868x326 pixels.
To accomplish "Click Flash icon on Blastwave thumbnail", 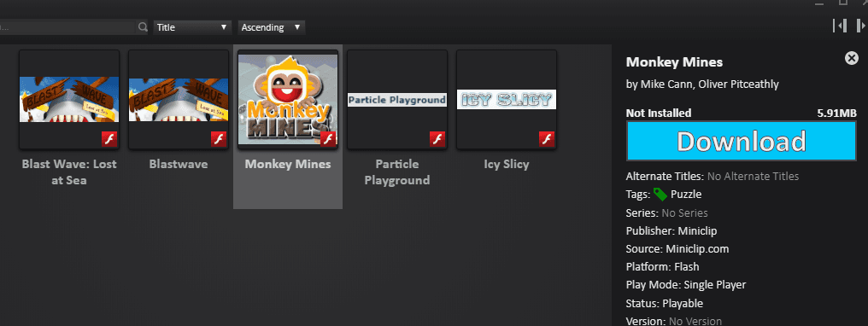I will coord(220,139).
